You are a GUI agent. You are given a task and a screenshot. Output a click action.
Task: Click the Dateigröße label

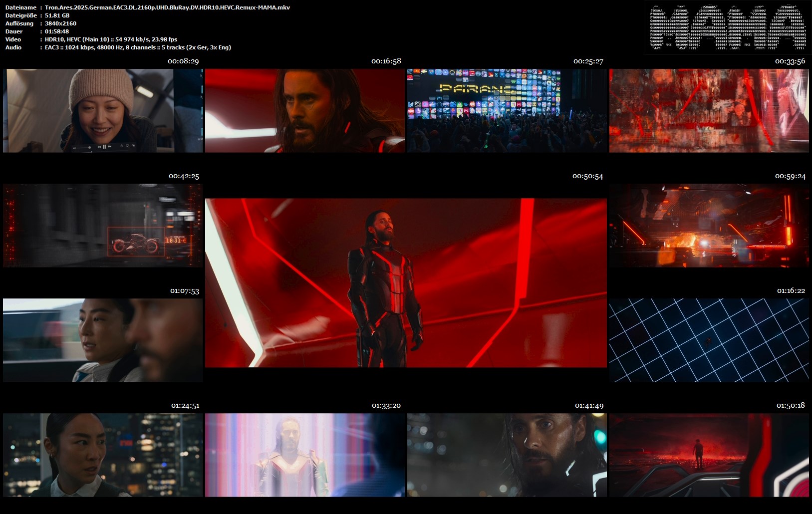click(21, 15)
